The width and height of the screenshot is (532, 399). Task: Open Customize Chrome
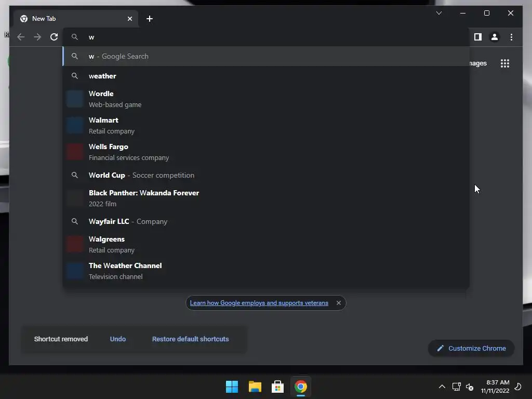(x=471, y=349)
